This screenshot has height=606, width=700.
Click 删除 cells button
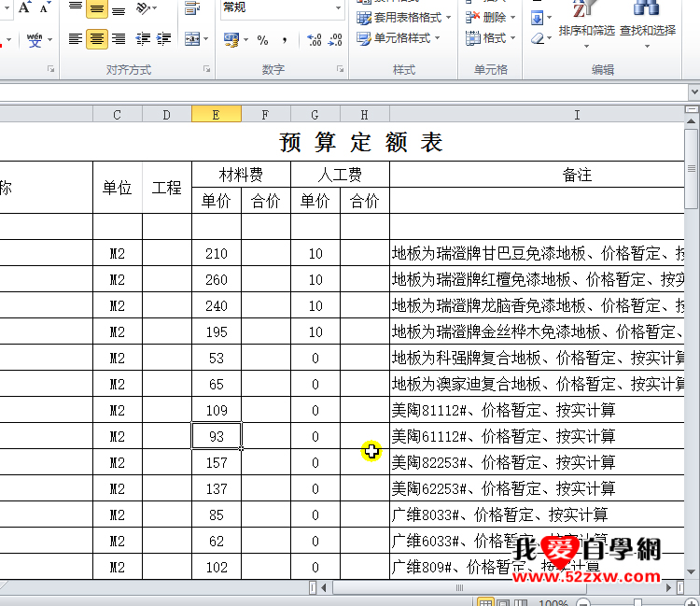485,18
